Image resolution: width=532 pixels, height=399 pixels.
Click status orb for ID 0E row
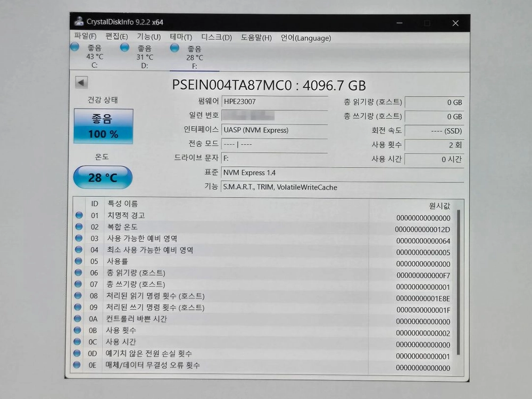click(x=77, y=364)
